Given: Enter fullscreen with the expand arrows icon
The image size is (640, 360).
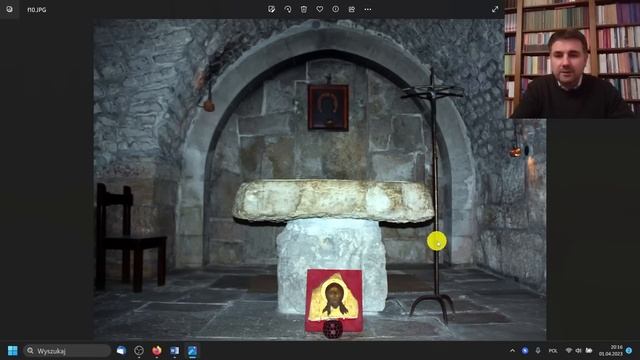Looking at the screenshot, I should point(495,9).
